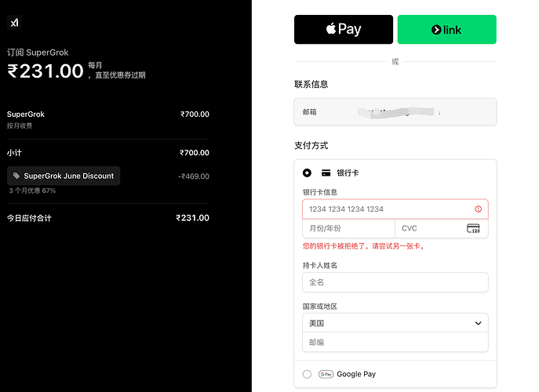Click the email (邮箱) field
The width and height of the screenshot is (539, 392).
coord(395,112)
